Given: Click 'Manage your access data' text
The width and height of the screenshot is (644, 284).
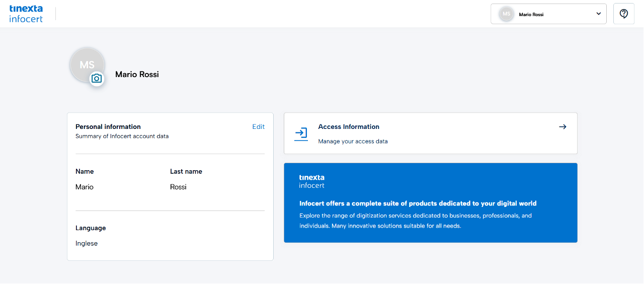Looking at the screenshot, I should pos(353,141).
